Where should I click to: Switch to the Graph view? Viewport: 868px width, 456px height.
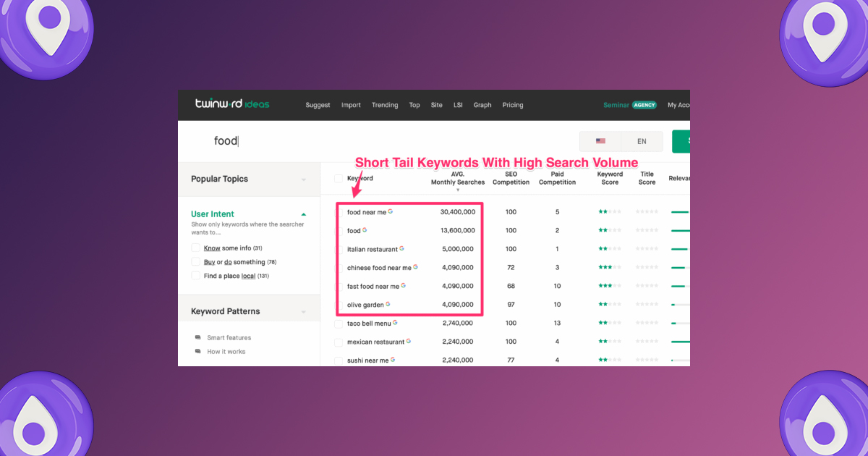tap(482, 105)
